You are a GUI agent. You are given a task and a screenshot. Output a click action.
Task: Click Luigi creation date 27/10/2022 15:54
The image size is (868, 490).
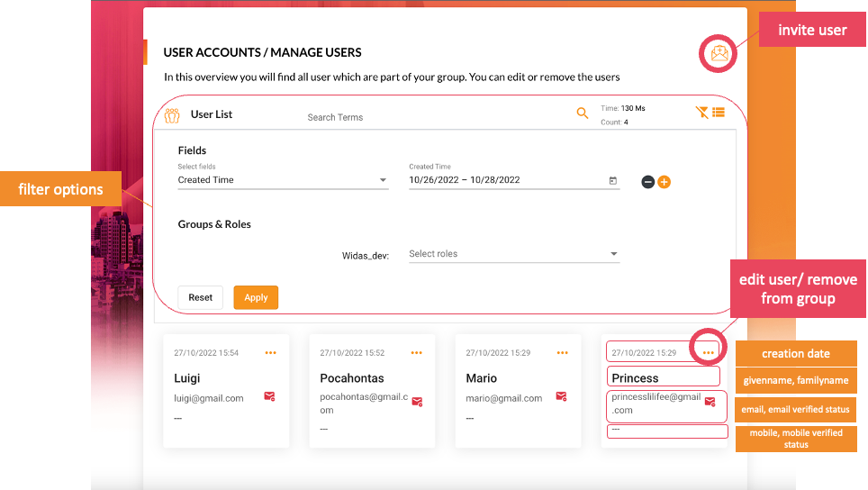coord(206,353)
